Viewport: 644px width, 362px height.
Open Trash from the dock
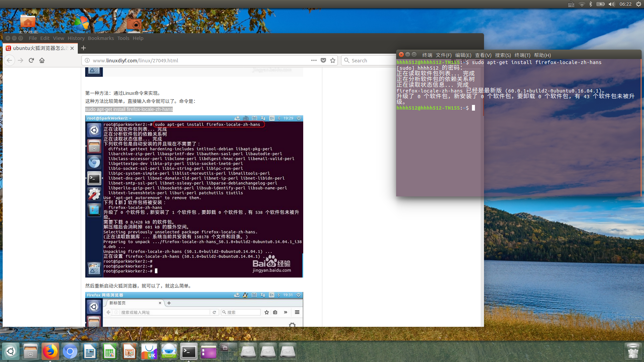point(633,351)
